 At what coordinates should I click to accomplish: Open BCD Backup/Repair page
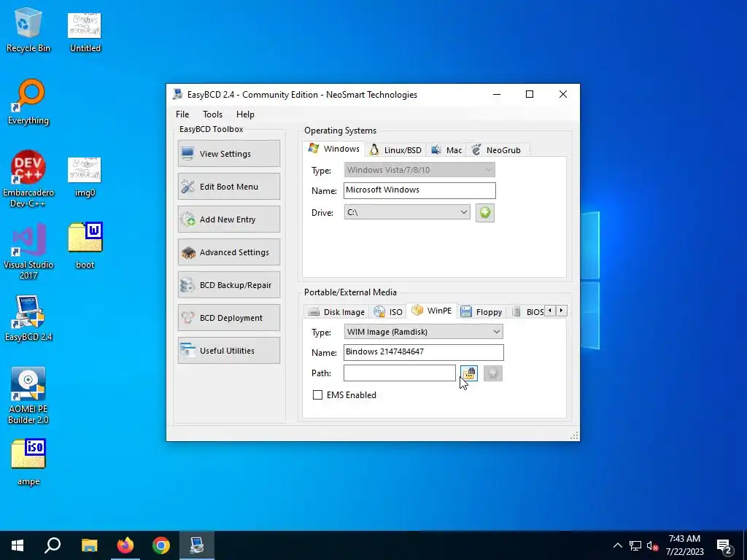click(228, 285)
